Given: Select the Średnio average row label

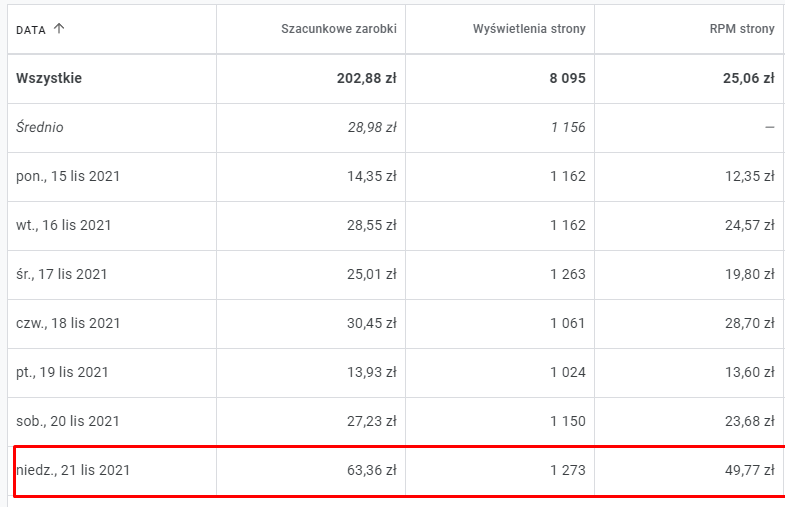Looking at the screenshot, I should coord(40,128).
